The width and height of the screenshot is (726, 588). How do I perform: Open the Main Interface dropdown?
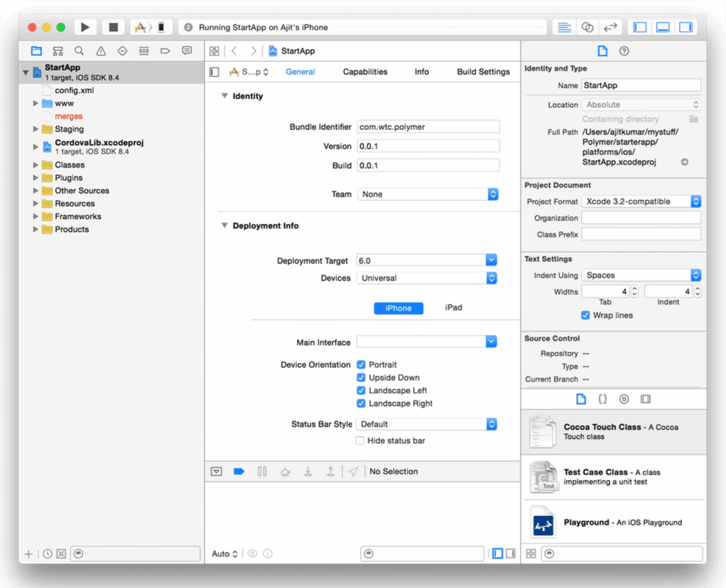click(x=492, y=342)
